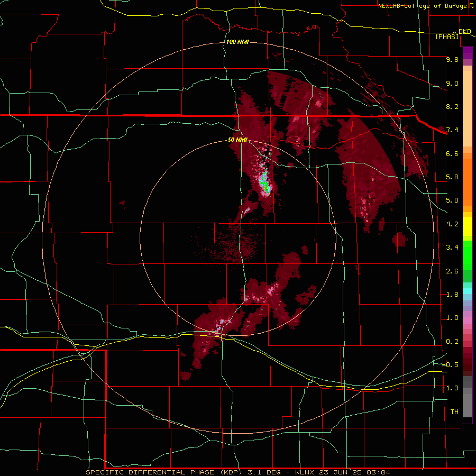Screen dimensions: 476x476
Task: Click the -0.5 color scale value
Action: tap(451, 365)
